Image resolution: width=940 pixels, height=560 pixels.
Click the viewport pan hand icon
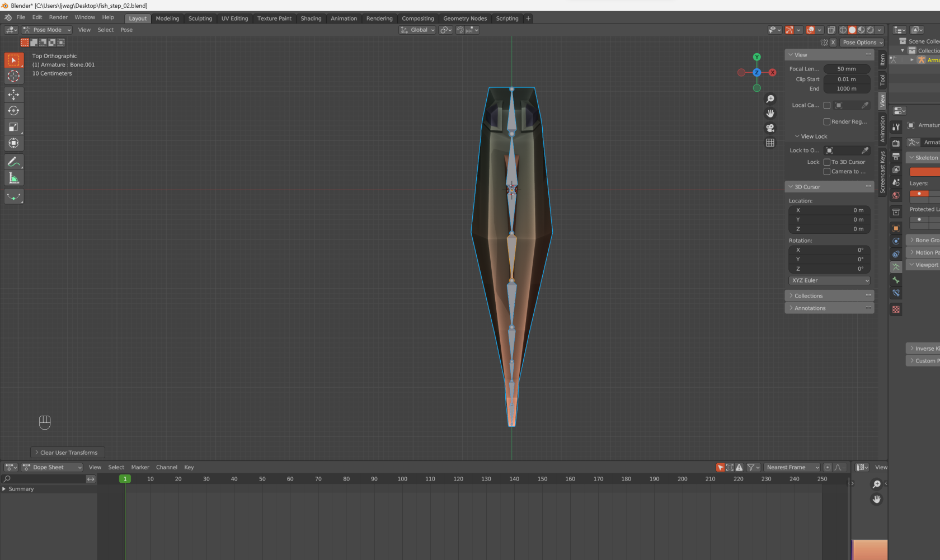click(770, 114)
